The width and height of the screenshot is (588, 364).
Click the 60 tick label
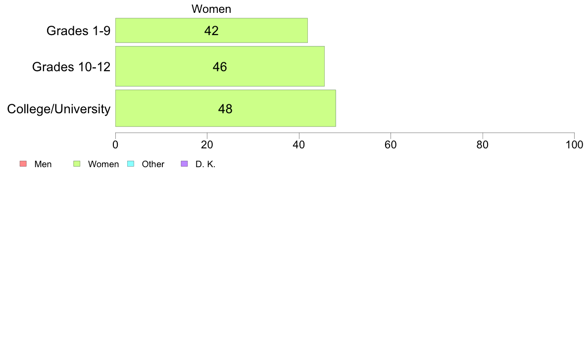(391, 145)
